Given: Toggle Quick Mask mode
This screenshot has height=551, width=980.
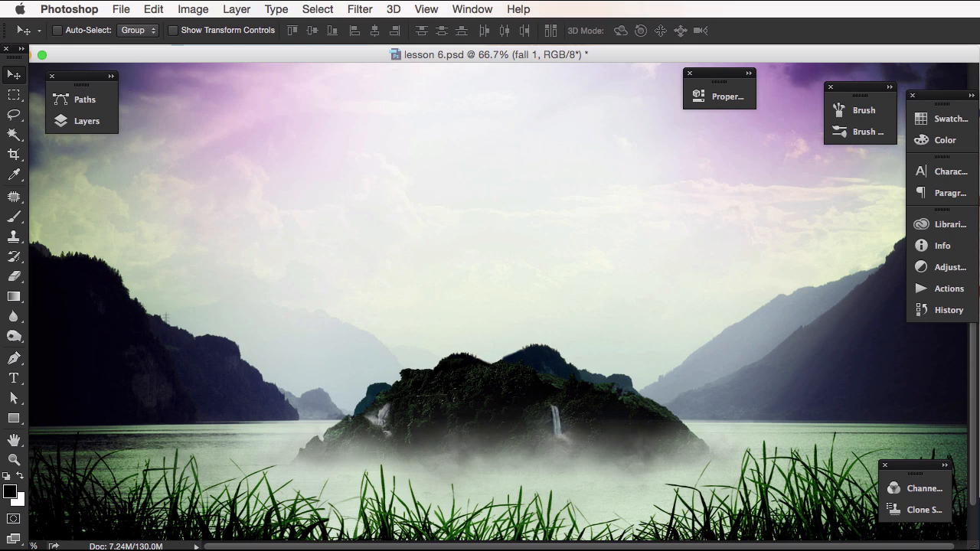Looking at the screenshot, I should 14,519.
